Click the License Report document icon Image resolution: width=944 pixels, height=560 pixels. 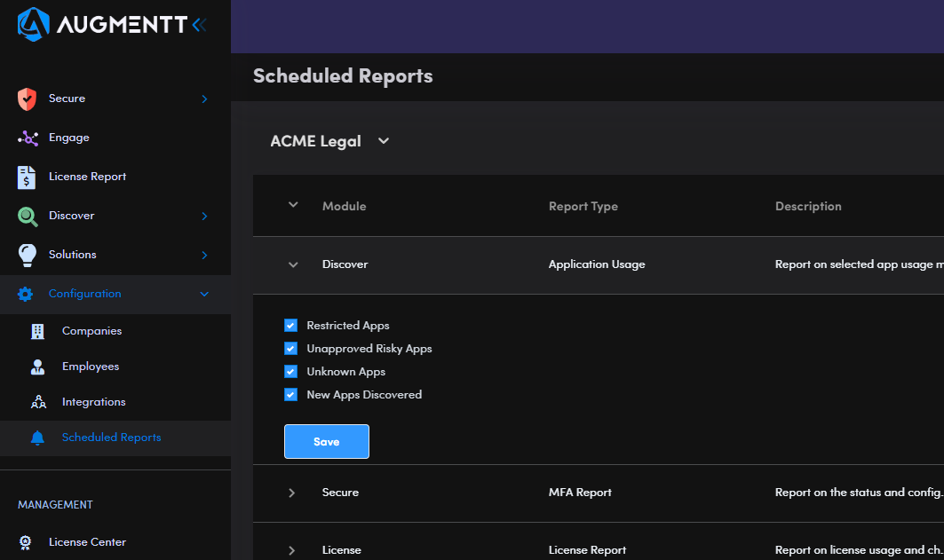click(27, 177)
